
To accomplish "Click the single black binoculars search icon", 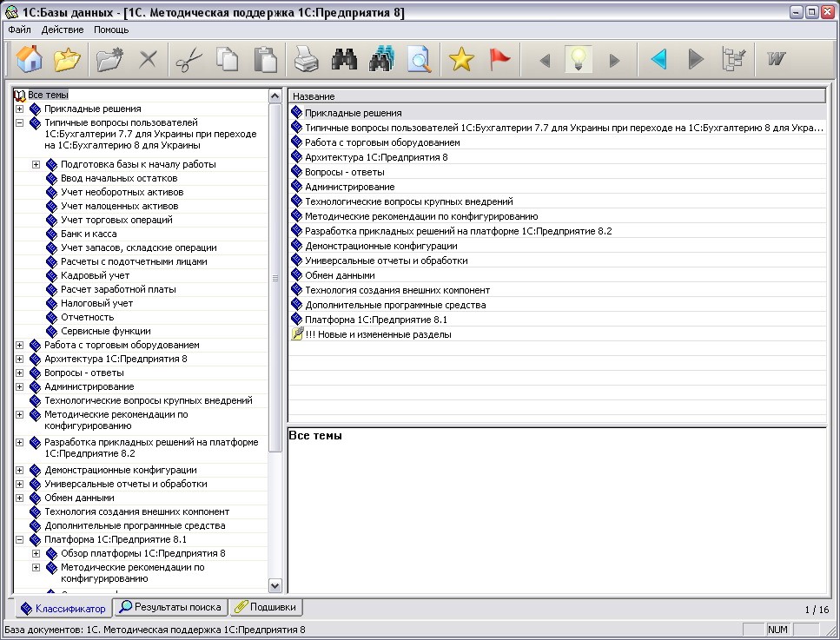I will click(344, 59).
